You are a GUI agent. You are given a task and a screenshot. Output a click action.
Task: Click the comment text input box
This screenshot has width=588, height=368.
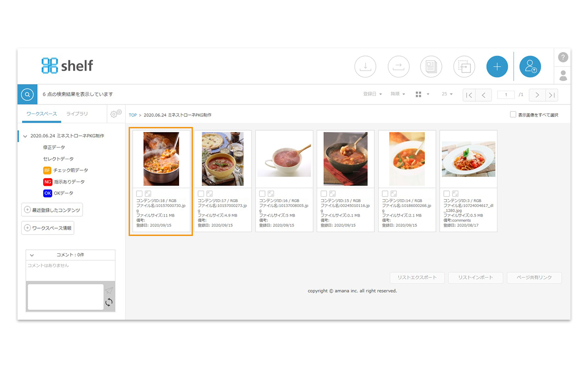[65, 297]
